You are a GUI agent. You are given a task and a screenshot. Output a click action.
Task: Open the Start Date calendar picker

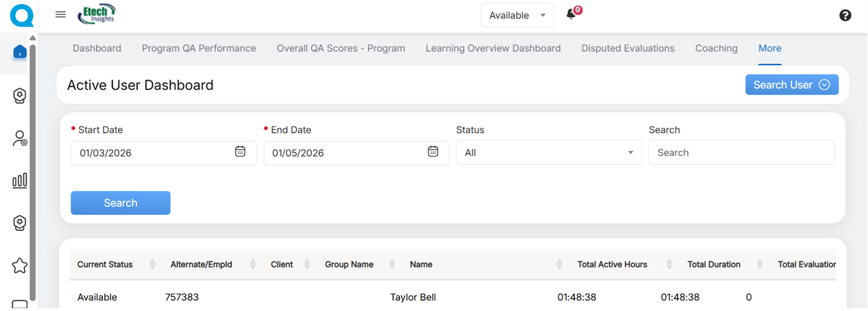[240, 152]
